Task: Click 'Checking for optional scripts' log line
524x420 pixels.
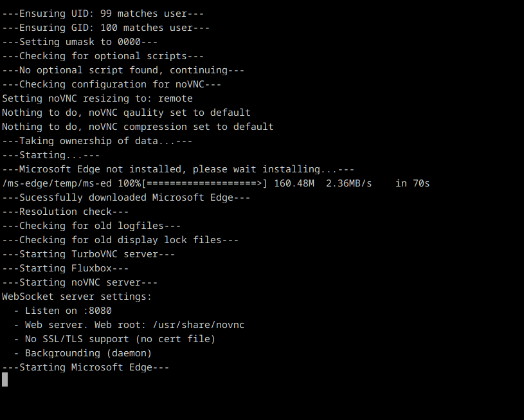Action: pos(103,56)
